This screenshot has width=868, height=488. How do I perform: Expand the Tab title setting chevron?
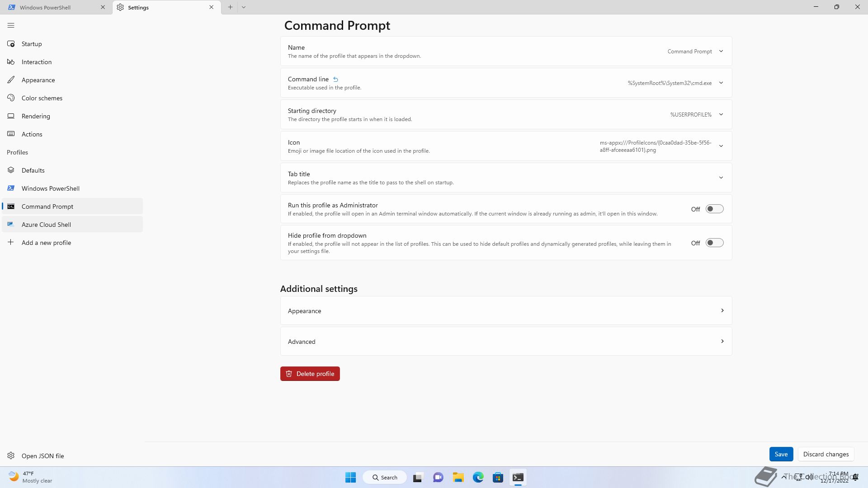(721, 178)
